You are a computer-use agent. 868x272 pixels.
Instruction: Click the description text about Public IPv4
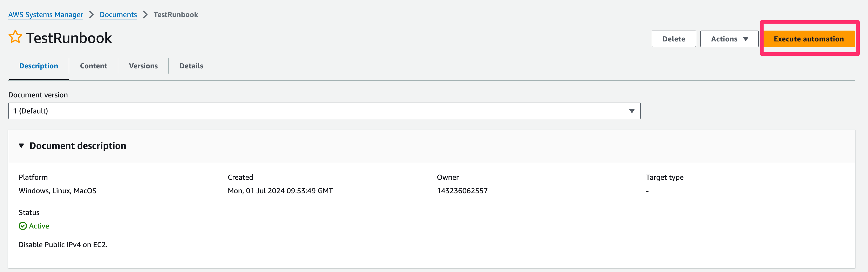(63, 245)
